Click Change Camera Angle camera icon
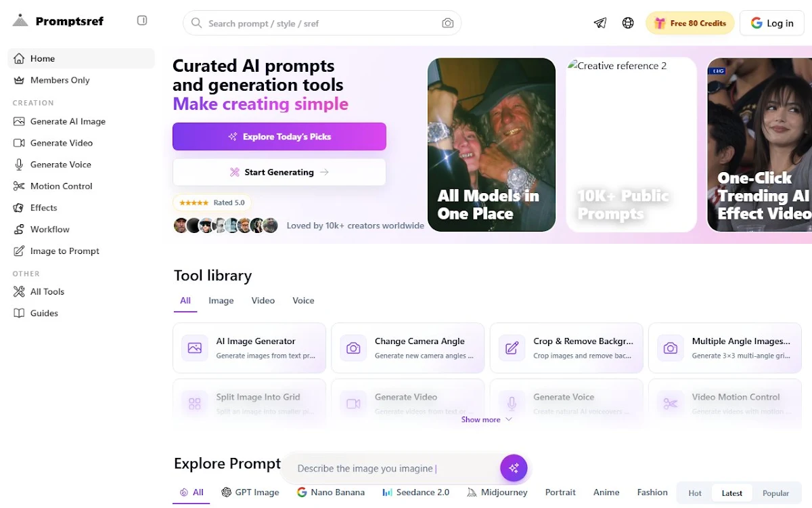812x508 pixels. point(353,348)
